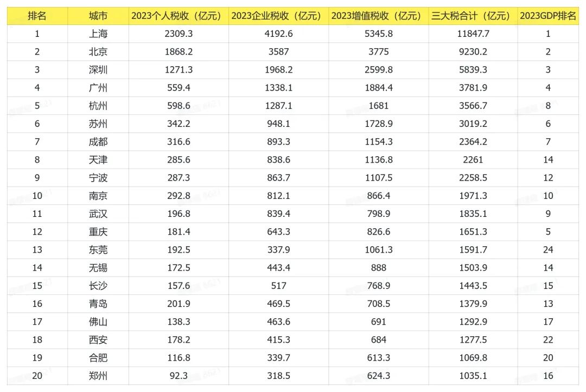Image resolution: width=586 pixels, height=392 pixels.
Task: Click the 佛山 city cell
Action: point(98,322)
